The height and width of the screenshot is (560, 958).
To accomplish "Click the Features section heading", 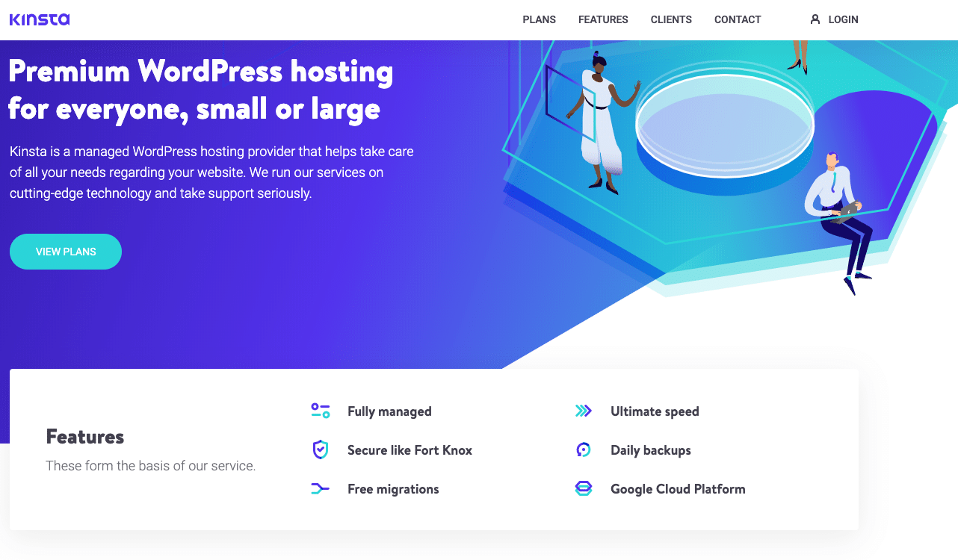I will 85,437.
